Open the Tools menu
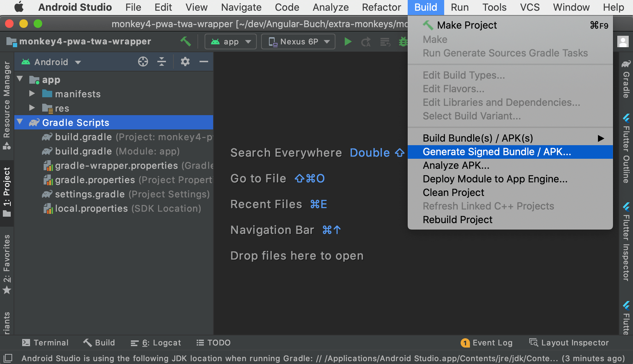 tap(495, 7)
